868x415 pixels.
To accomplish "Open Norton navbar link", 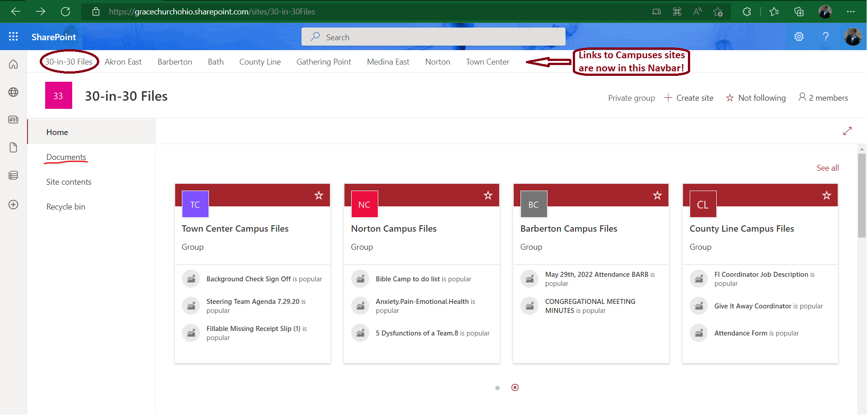I will point(437,62).
